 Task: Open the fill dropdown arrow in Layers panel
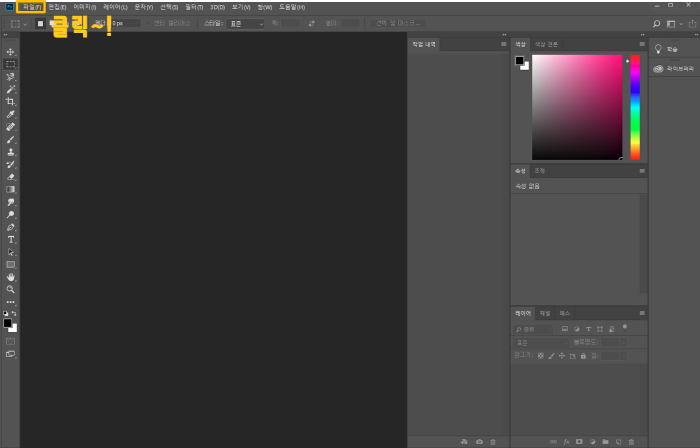pyautogui.click(x=624, y=356)
